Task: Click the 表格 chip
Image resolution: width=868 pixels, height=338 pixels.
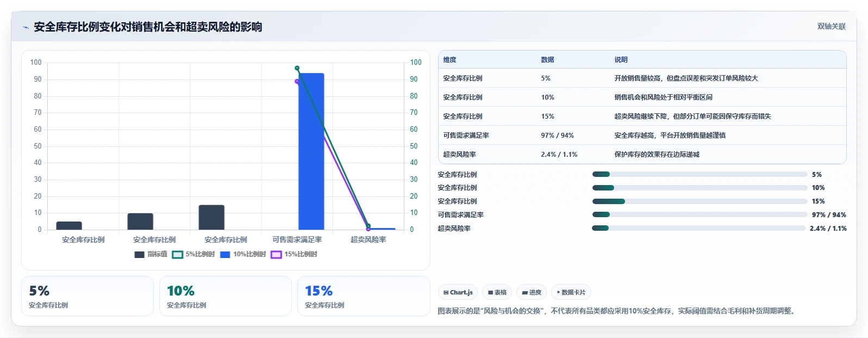Action: click(x=497, y=292)
